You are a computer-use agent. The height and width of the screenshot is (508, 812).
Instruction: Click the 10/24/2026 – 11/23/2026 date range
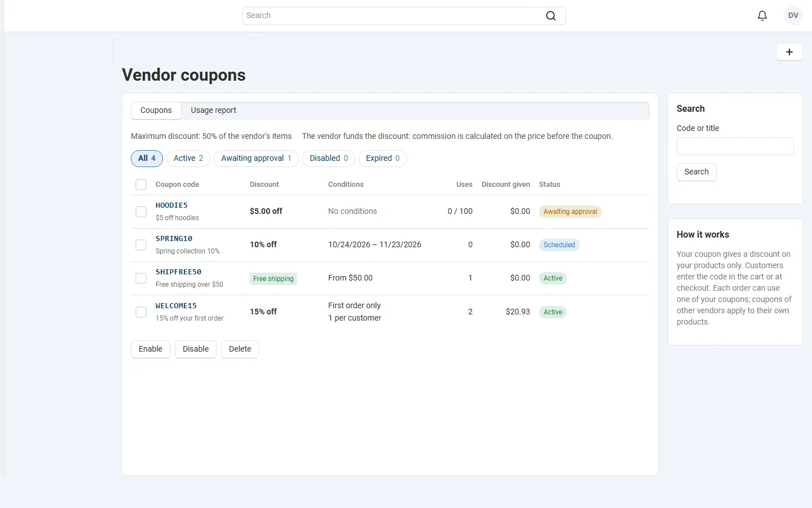click(x=375, y=245)
